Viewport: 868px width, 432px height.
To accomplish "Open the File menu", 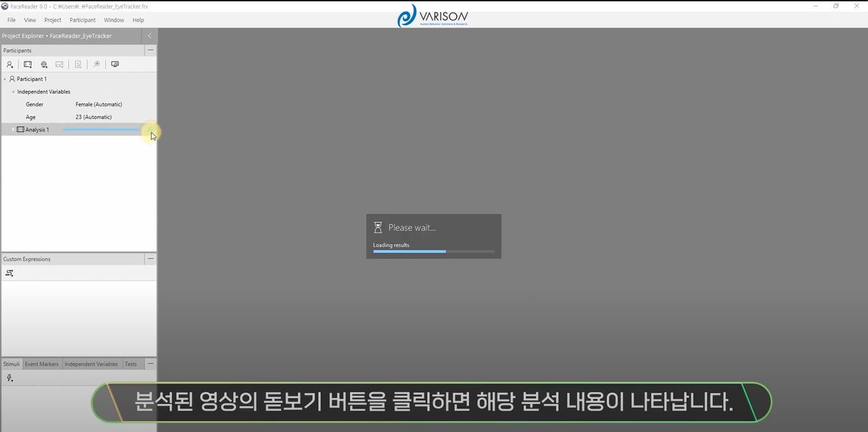I will [x=11, y=20].
